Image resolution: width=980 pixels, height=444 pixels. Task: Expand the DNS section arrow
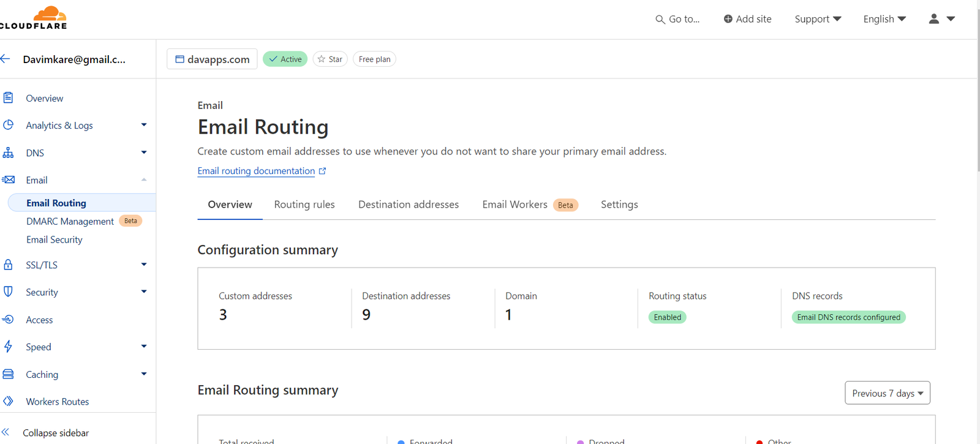pyautogui.click(x=144, y=152)
